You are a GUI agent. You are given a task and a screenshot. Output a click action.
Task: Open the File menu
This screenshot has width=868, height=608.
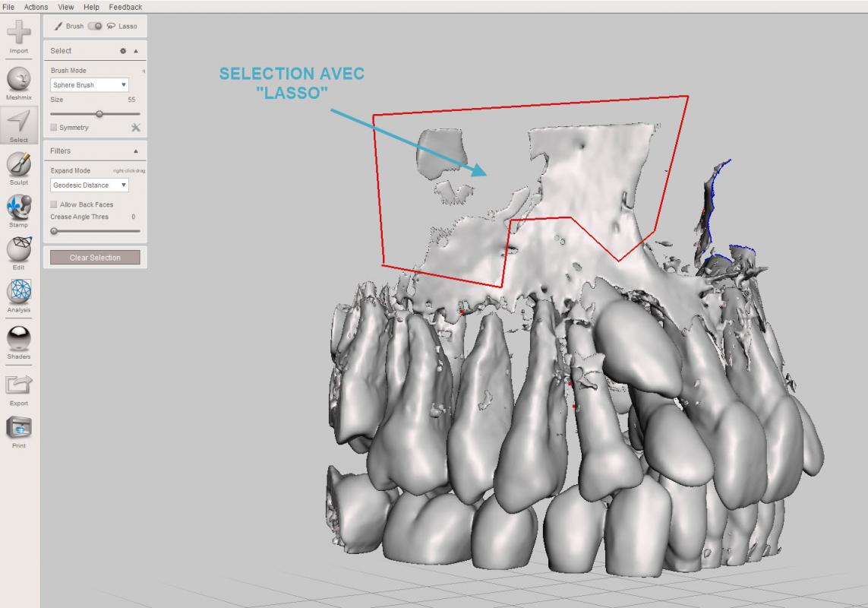click(x=8, y=7)
